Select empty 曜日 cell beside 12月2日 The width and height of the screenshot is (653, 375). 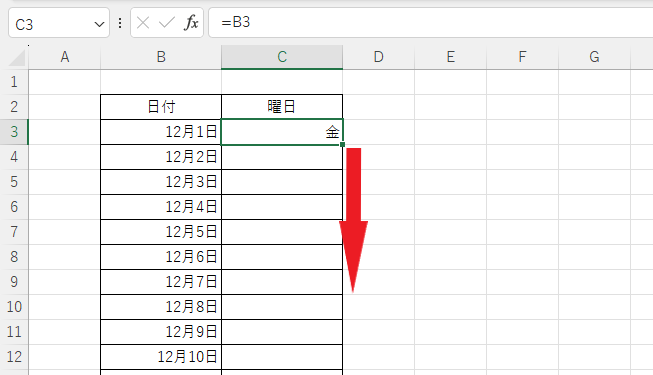(282, 157)
